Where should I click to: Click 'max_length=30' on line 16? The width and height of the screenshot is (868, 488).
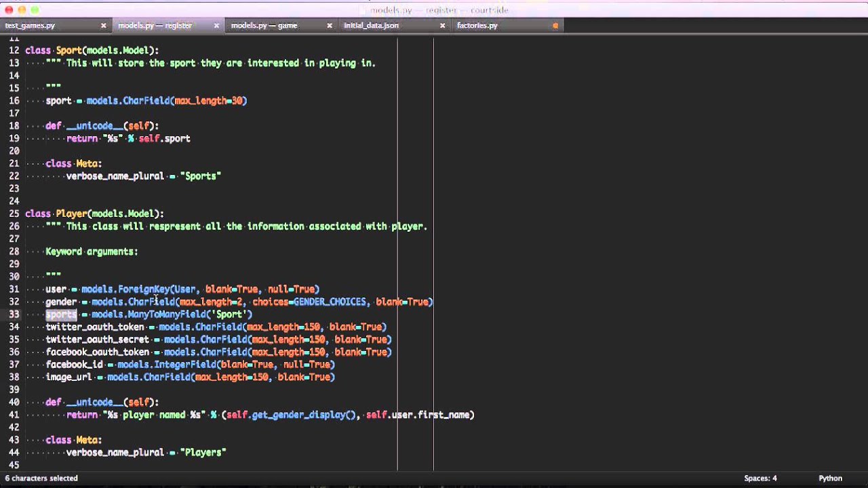[209, 101]
